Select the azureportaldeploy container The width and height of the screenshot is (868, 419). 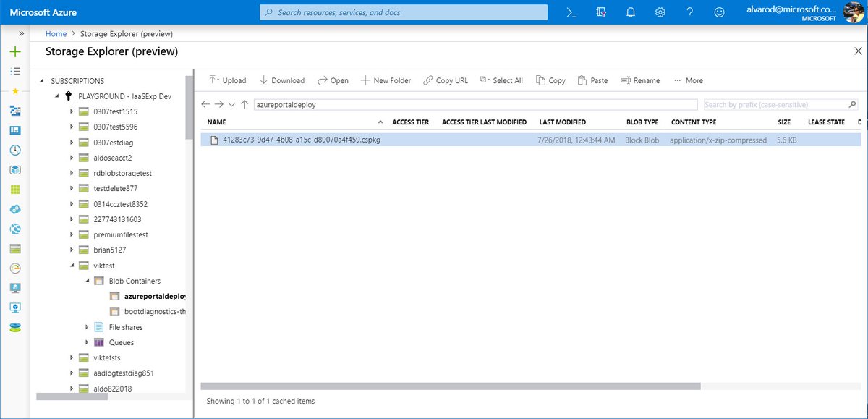tap(155, 296)
